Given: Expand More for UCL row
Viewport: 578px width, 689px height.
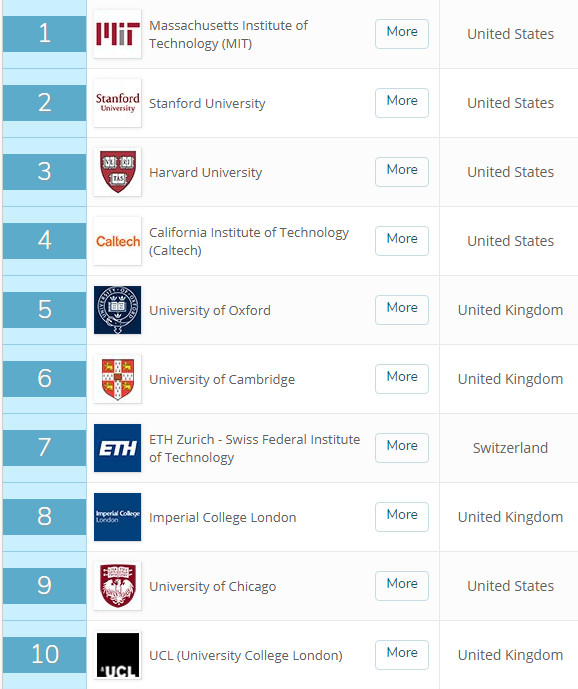Looking at the screenshot, I should (x=402, y=655).
